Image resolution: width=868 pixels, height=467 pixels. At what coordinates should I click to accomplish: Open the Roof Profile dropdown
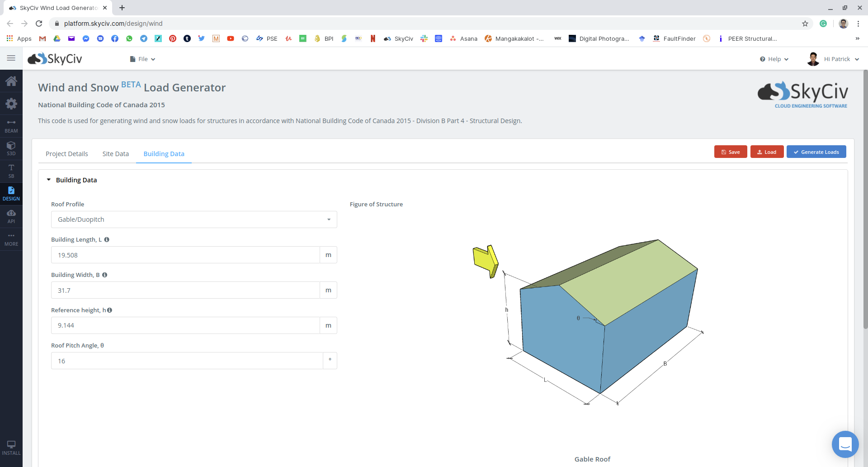tap(194, 219)
